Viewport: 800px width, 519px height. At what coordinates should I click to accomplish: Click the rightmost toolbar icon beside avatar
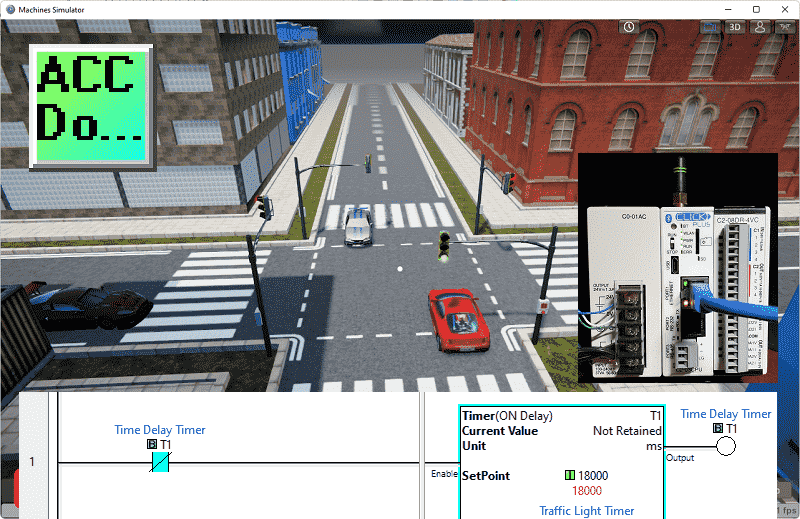click(x=785, y=27)
